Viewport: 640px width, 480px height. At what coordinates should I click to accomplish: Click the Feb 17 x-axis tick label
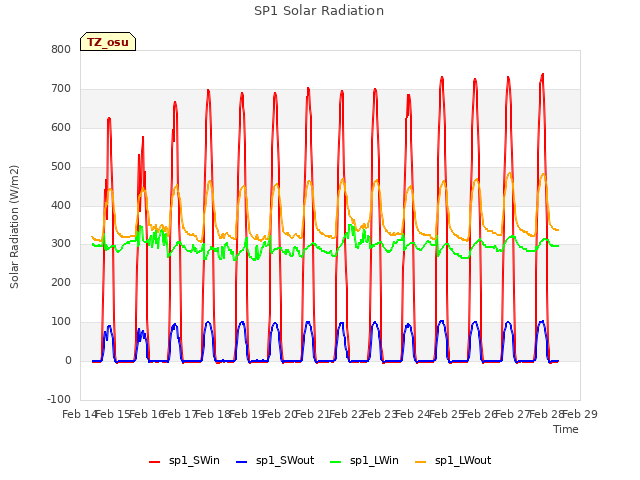pyautogui.click(x=180, y=414)
